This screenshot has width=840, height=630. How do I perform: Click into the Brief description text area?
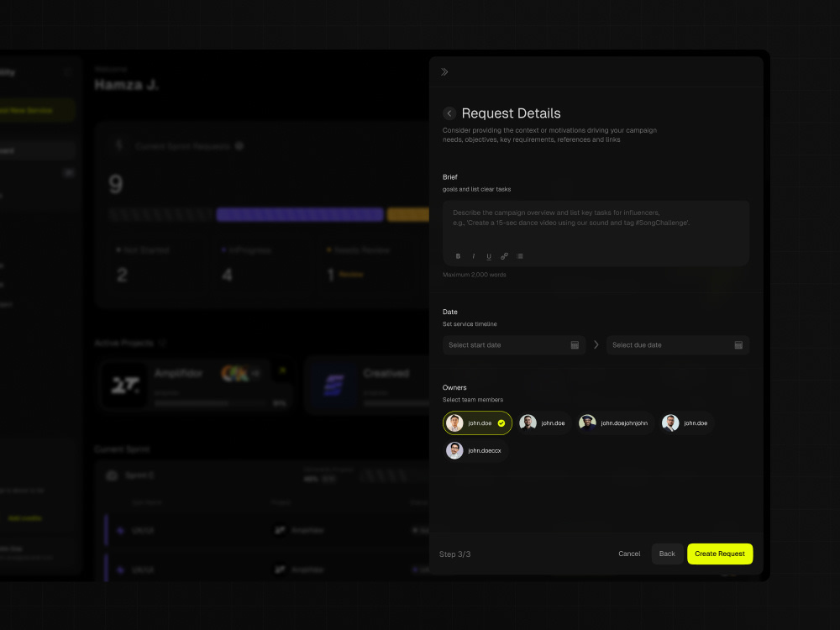coord(596,233)
